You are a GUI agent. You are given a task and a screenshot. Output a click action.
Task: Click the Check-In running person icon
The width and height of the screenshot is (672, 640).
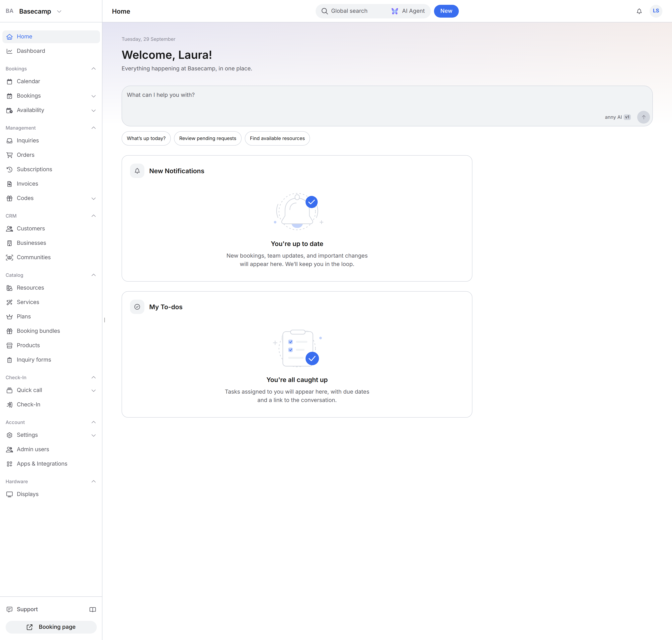(x=10, y=405)
